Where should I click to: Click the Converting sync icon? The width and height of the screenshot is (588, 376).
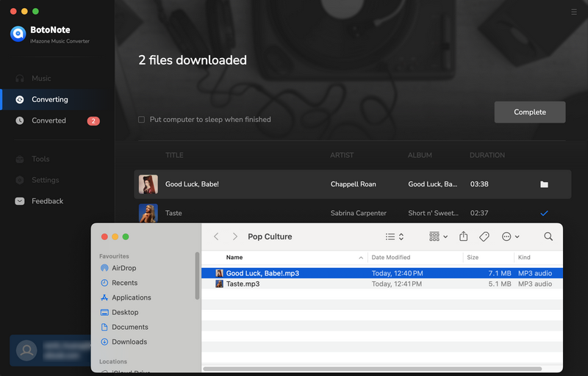coord(20,99)
